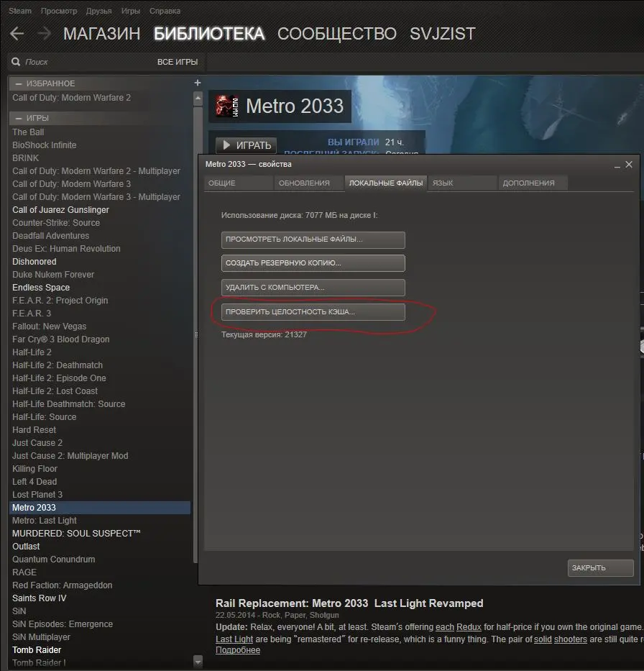This screenshot has height=671, width=644.
Task: Open the ВСЕ ИГРЫ filter dropdown
Action: point(178,62)
